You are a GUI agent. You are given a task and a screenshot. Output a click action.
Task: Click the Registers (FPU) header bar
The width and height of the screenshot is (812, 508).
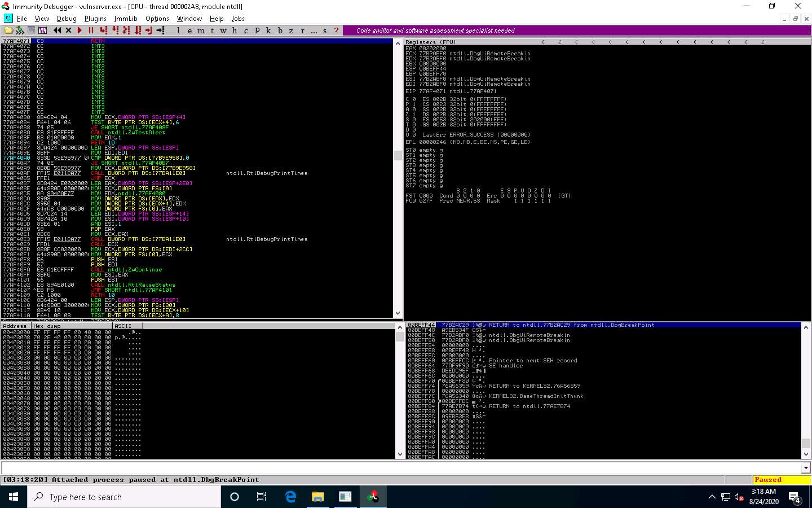[607, 42]
